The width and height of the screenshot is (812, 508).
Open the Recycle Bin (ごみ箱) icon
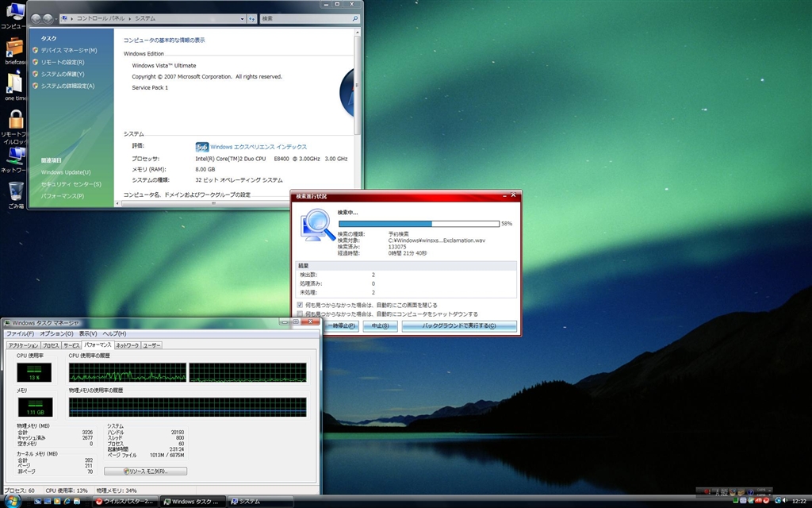pos(16,194)
